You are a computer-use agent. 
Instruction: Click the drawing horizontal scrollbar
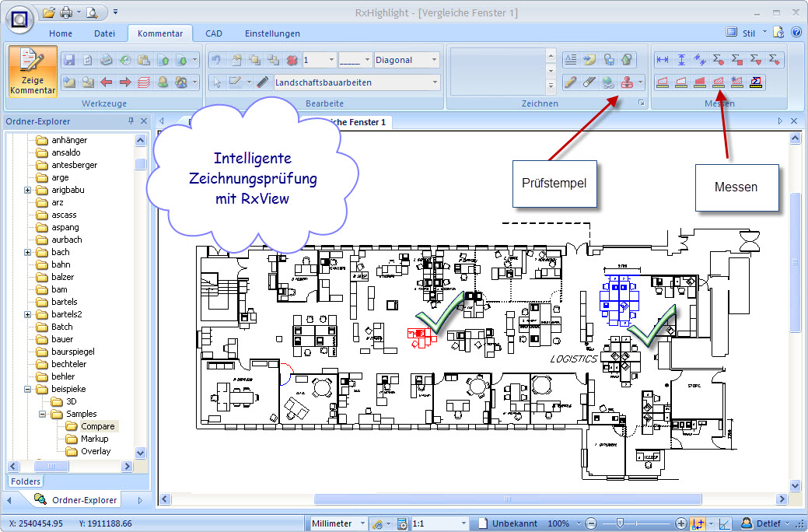pyautogui.click(x=508, y=499)
